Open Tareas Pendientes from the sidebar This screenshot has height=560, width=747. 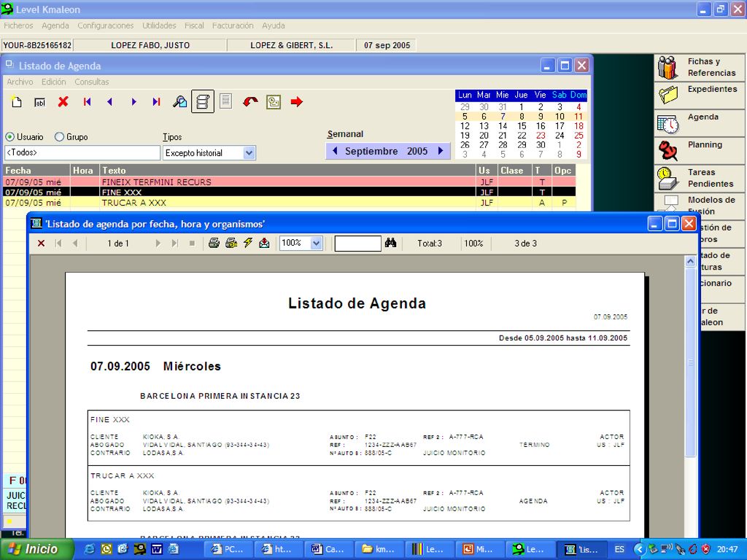coord(668,178)
